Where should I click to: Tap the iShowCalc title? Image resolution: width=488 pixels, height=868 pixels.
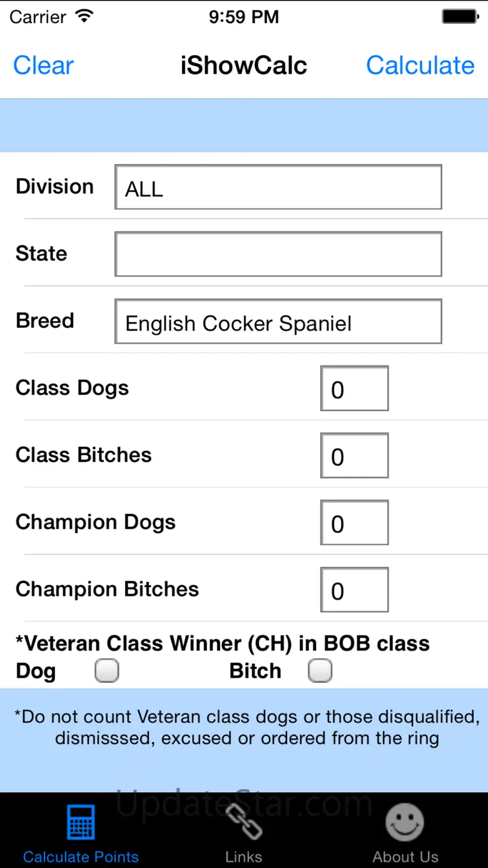pos(243,65)
